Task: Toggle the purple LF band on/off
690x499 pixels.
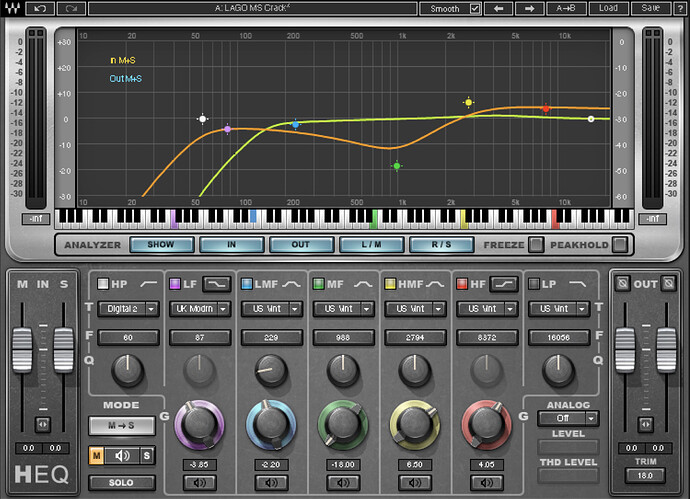Action: pos(175,284)
